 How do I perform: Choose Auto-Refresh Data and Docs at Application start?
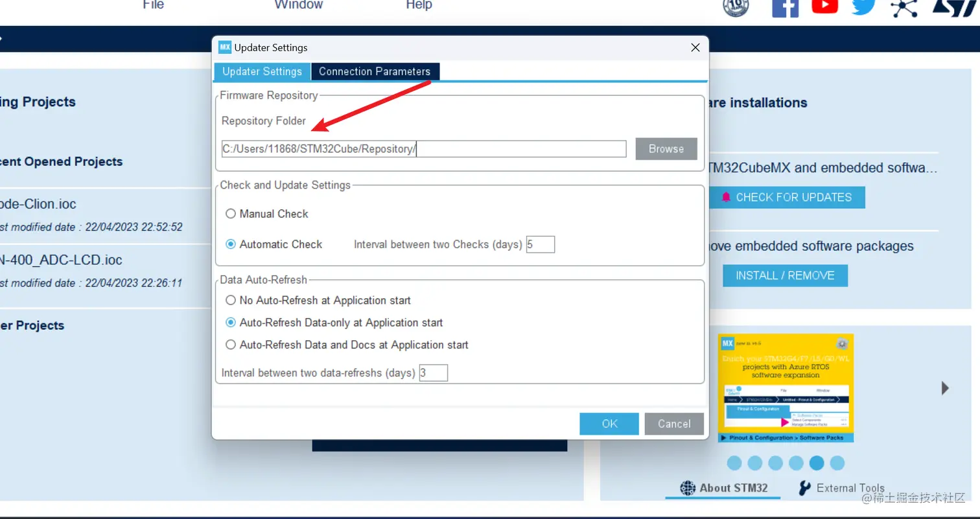[x=231, y=345]
